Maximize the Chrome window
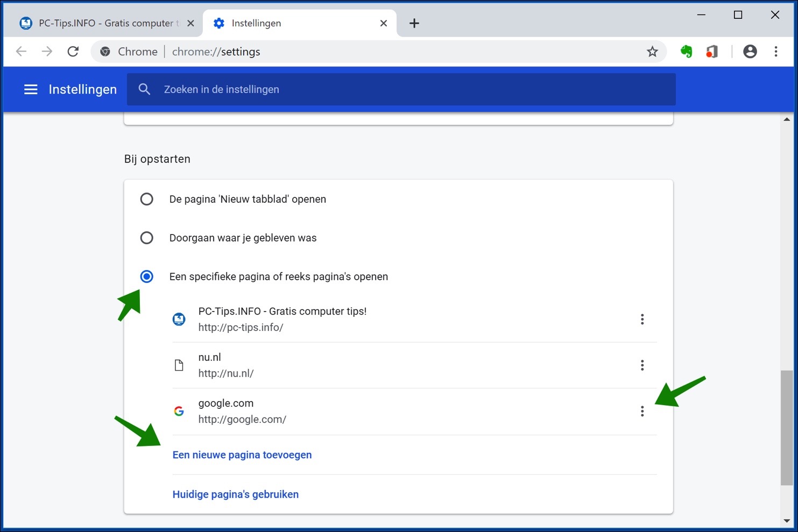The width and height of the screenshot is (798, 532). pyautogui.click(x=738, y=15)
